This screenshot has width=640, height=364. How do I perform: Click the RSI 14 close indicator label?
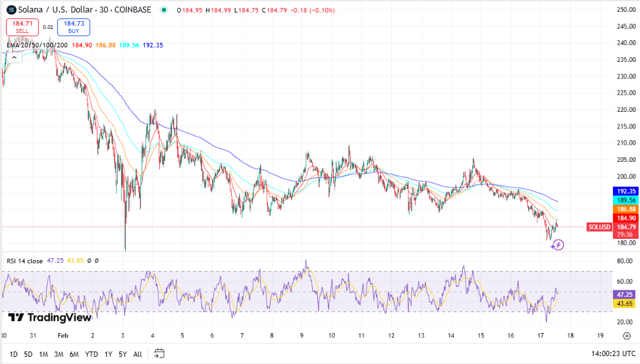point(24,261)
